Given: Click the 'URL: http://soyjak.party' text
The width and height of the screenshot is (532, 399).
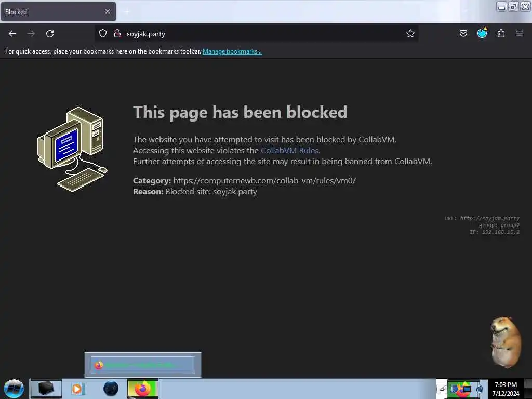Looking at the screenshot, I should pyautogui.click(x=482, y=219).
